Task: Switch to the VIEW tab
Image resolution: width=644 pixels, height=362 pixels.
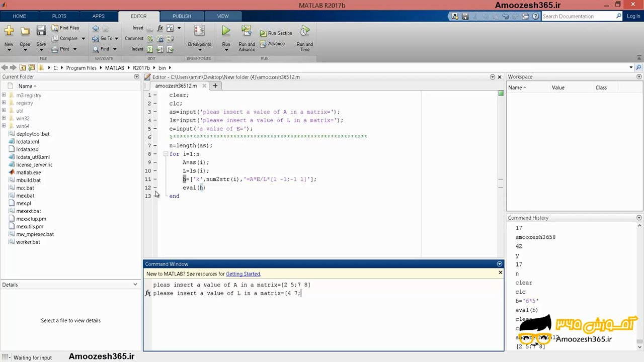Action: click(222, 16)
